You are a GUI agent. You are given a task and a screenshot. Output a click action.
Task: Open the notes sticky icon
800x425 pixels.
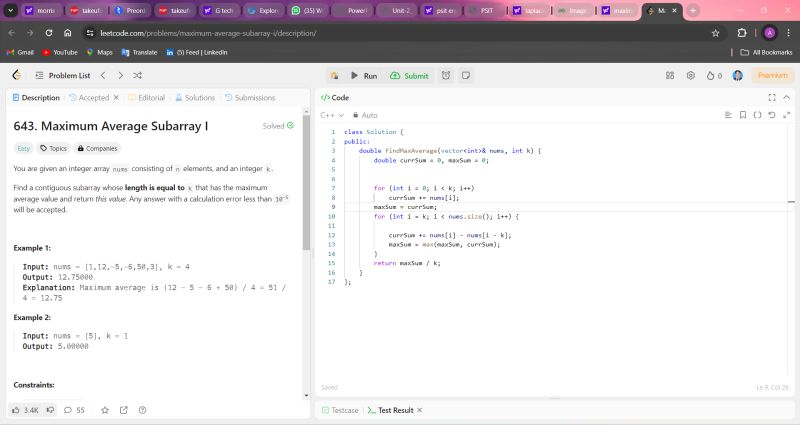click(x=465, y=75)
